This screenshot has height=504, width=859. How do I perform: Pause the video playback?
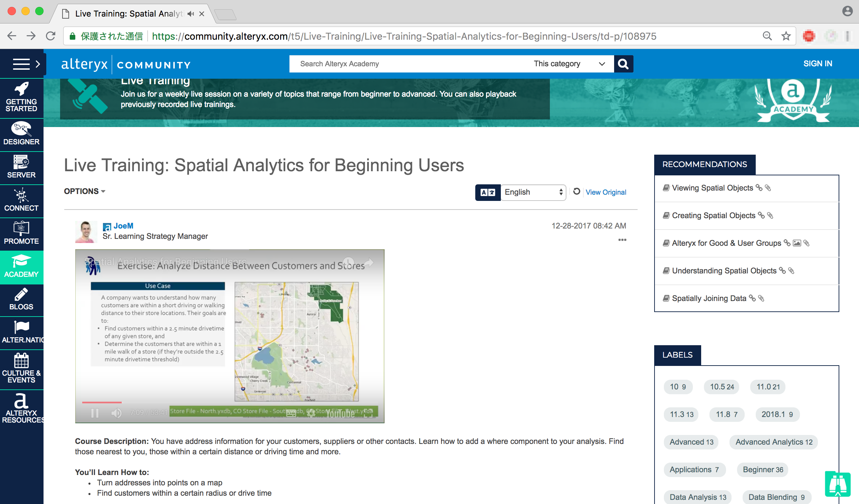95,413
